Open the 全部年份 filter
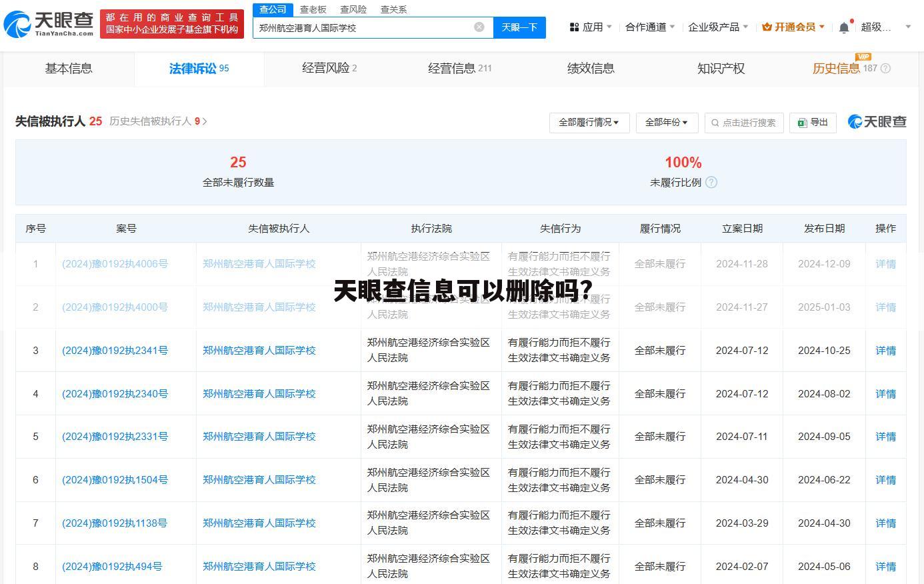The height and width of the screenshot is (584, 924). coord(667,123)
